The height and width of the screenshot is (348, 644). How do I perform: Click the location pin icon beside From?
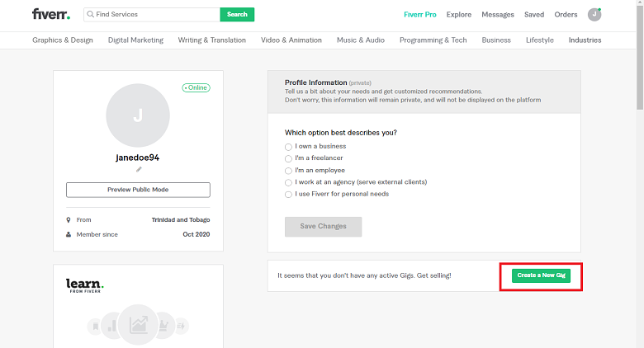pyautogui.click(x=69, y=220)
